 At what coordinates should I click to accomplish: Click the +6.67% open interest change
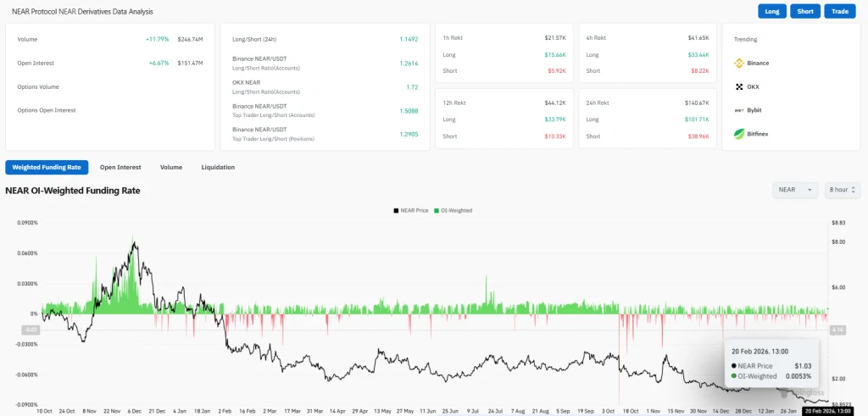[x=159, y=63]
